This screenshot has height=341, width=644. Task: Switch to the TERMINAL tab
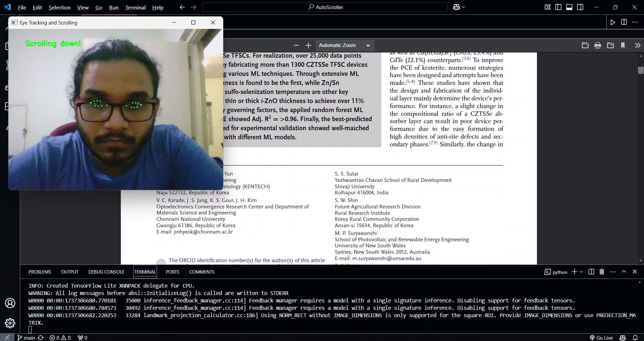tap(145, 272)
